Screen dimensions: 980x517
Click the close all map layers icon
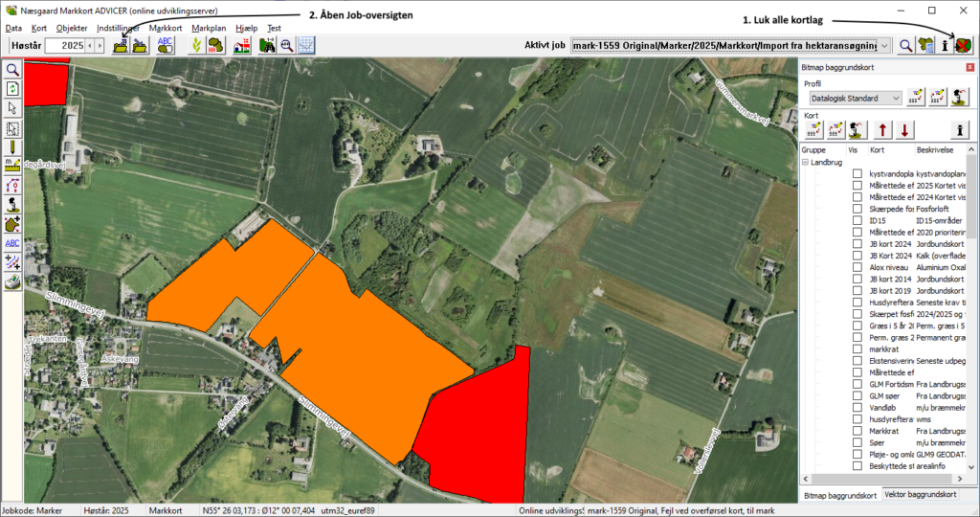pyautogui.click(x=964, y=45)
